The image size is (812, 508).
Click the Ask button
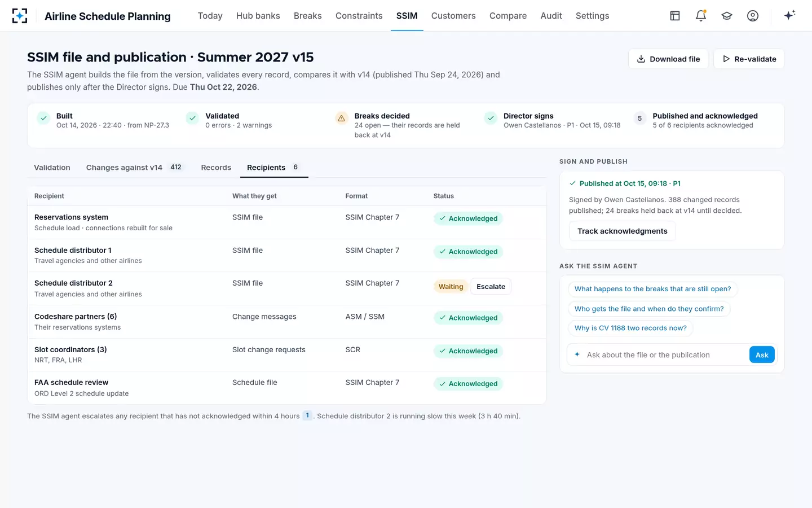[762, 354]
